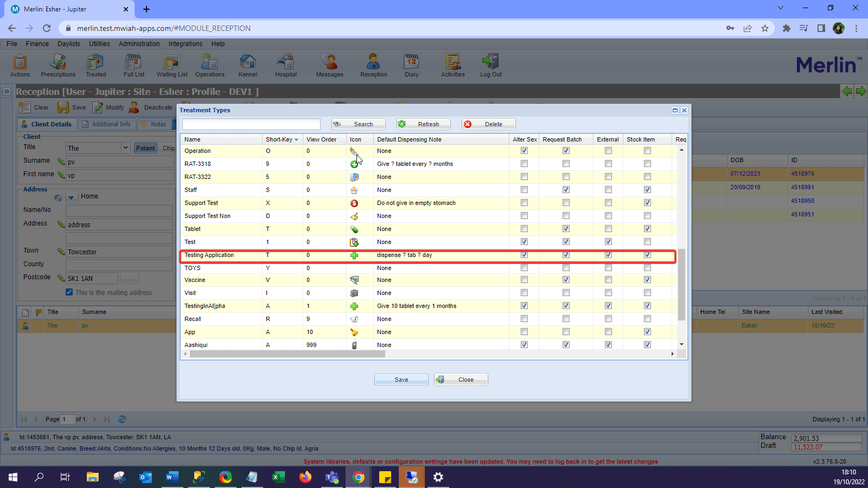Click the Save button in Treatment Types
The height and width of the screenshot is (488, 868).
(401, 380)
